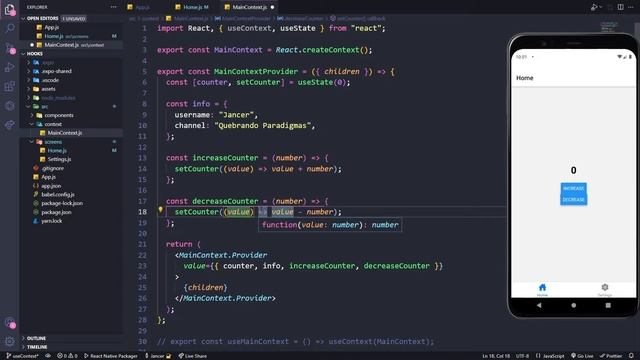Click Go Live in the status bar
This screenshot has height=360, width=640.
tap(582, 356)
